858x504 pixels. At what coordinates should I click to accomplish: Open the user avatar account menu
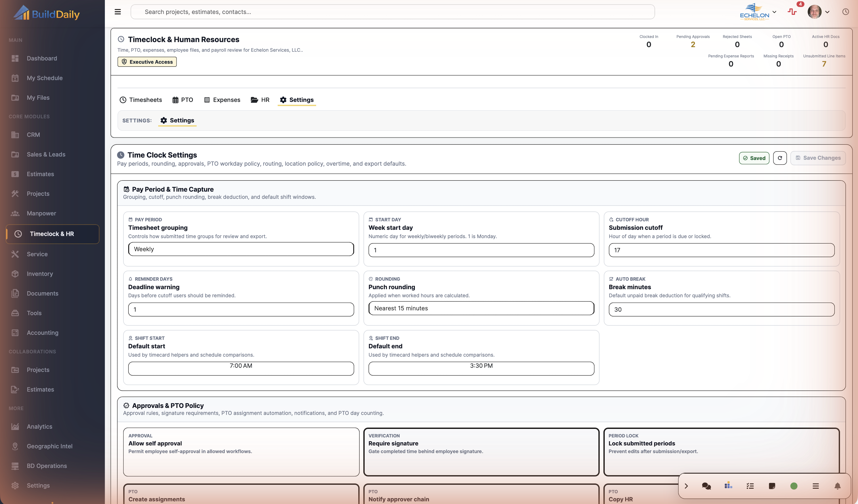point(819,12)
